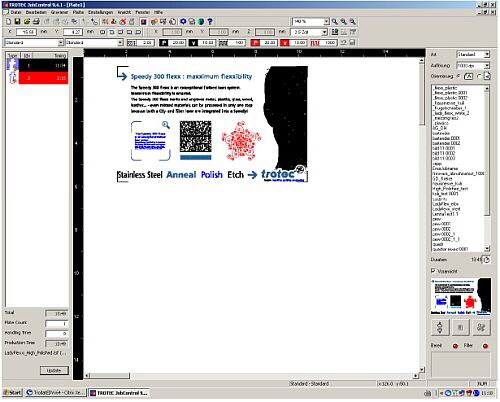Image resolution: width=500 pixels, height=402 pixels.
Task: Click the exhaust fan button below preview
Action: click(x=481, y=327)
